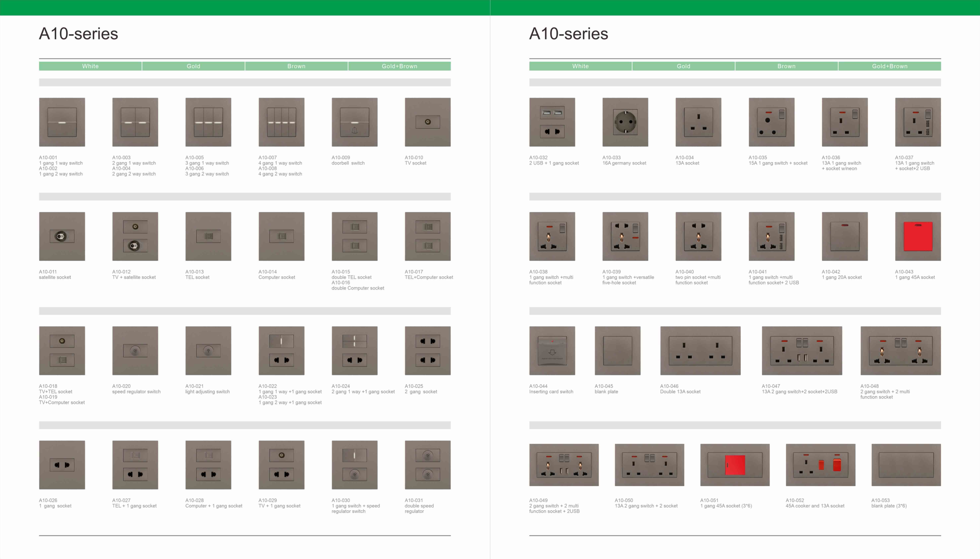The width and height of the screenshot is (980, 559).
Task: Select the A10-040 two pin socket image
Action: click(698, 236)
